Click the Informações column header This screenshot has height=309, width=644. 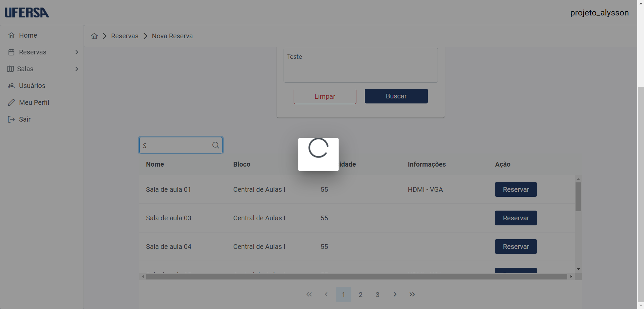427,164
